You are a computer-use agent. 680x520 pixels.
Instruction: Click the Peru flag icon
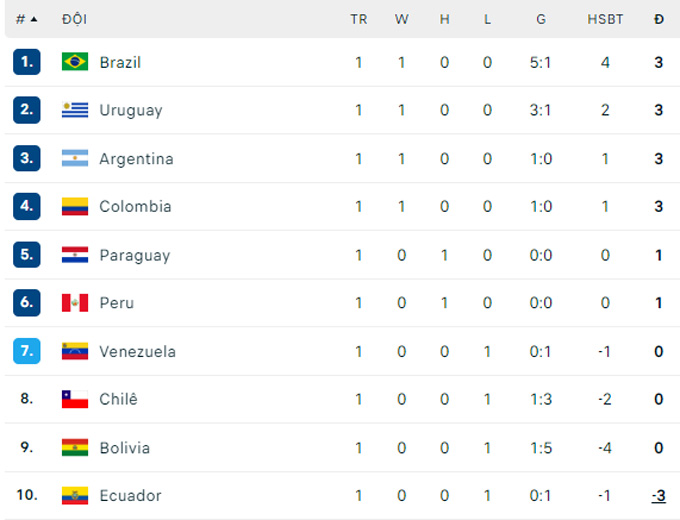pos(75,303)
